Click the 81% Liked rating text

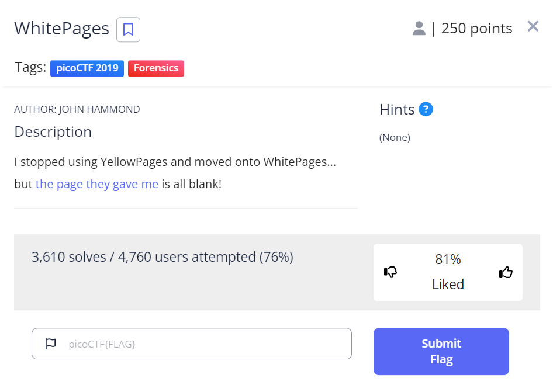pyautogui.click(x=448, y=272)
